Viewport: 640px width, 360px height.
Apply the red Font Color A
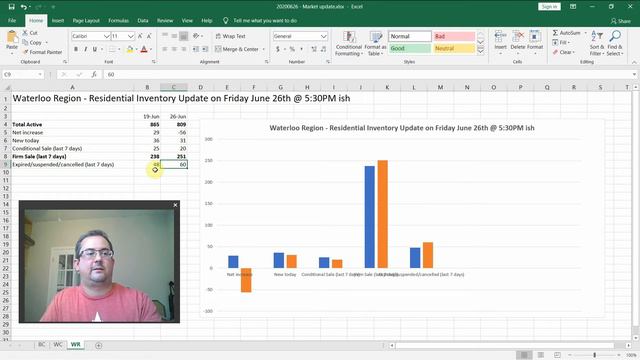click(x=144, y=49)
